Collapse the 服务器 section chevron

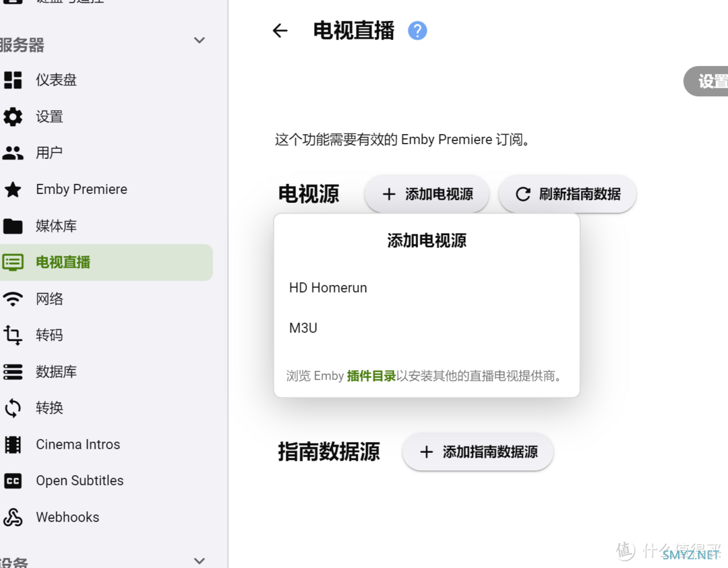tap(200, 40)
